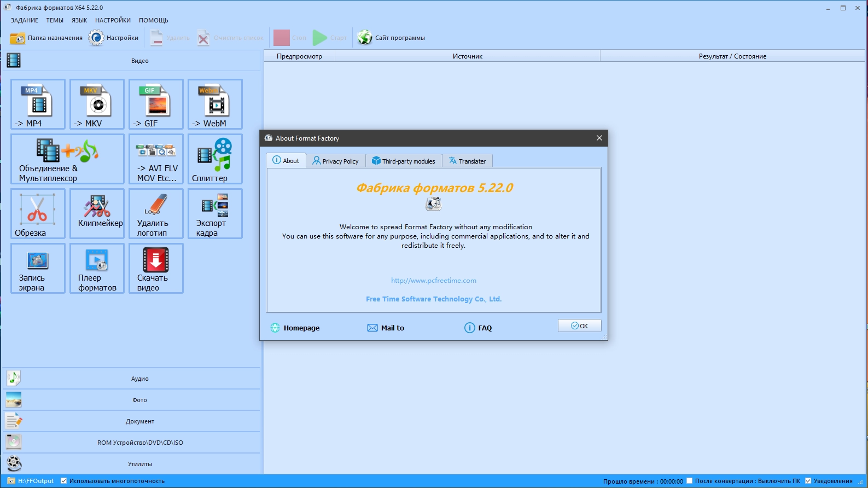Expand the Аудио category panel
The width and height of the screenshot is (868, 488).
click(131, 379)
